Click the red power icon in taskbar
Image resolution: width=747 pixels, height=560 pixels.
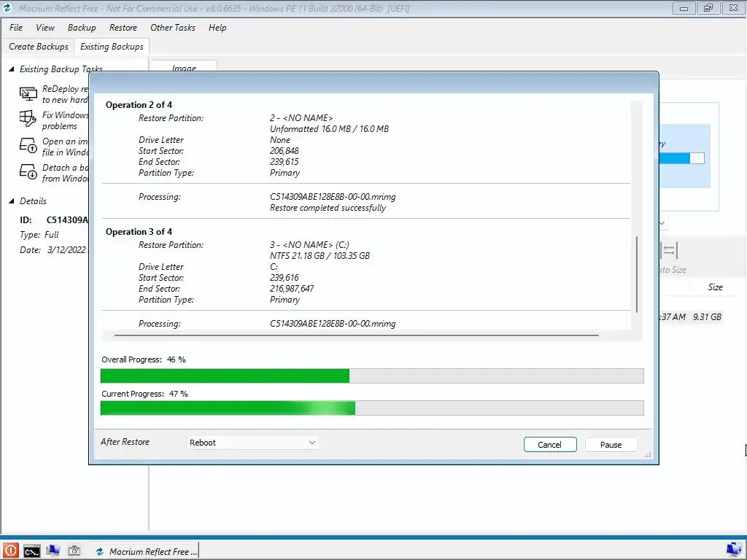[10, 551]
